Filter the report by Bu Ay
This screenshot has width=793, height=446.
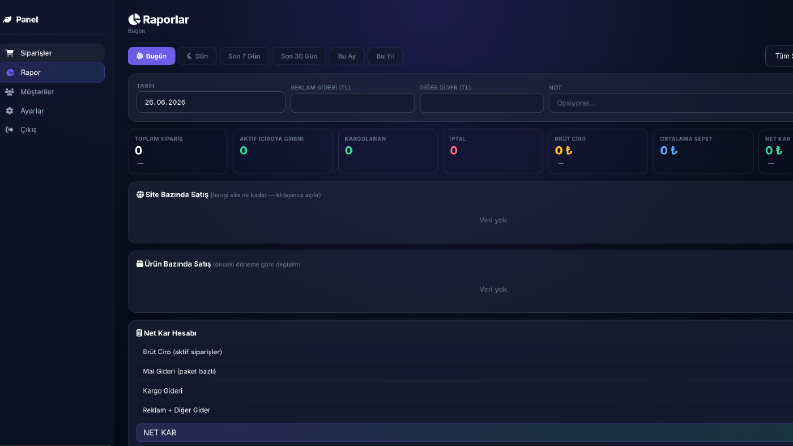pyautogui.click(x=347, y=56)
